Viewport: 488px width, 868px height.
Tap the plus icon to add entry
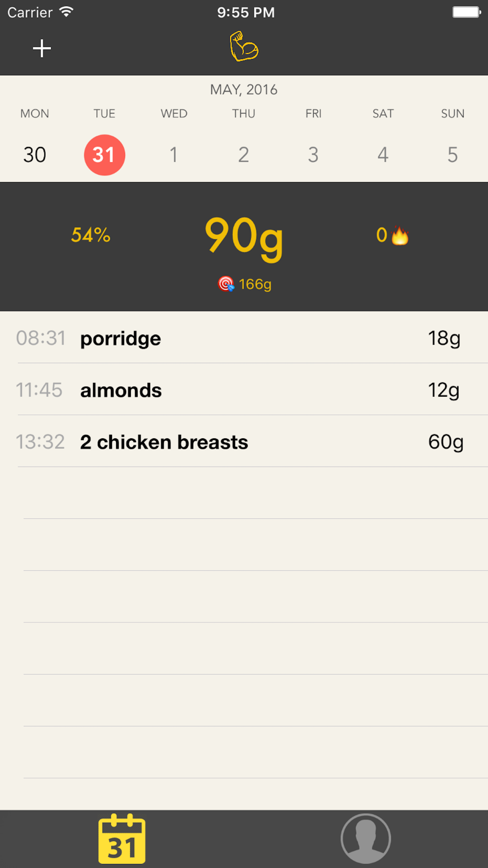(x=42, y=48)
